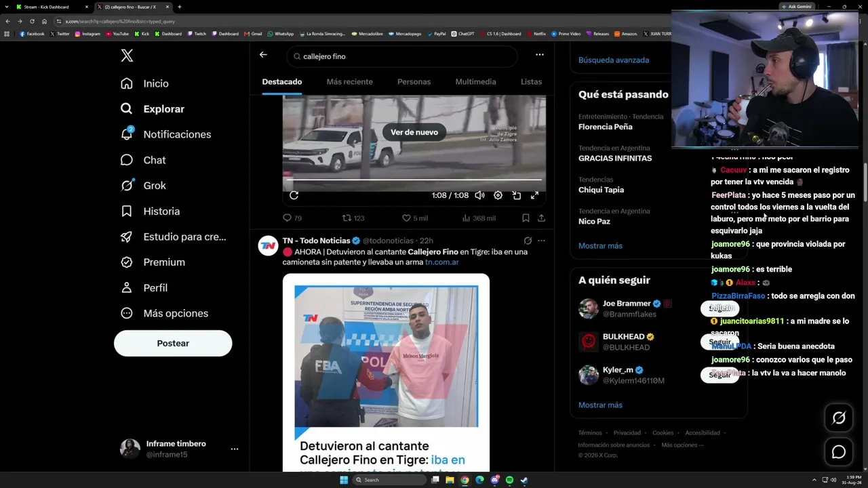Open the WhatsApp bookmark
The height and width of the screenshot is (488, 868).
[x=281, y=34]
